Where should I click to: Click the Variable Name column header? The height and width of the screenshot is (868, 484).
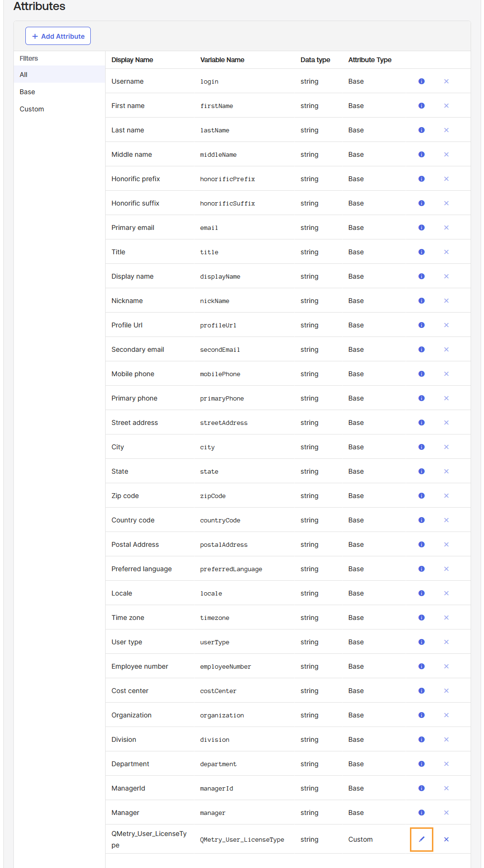tap(222, 60)
